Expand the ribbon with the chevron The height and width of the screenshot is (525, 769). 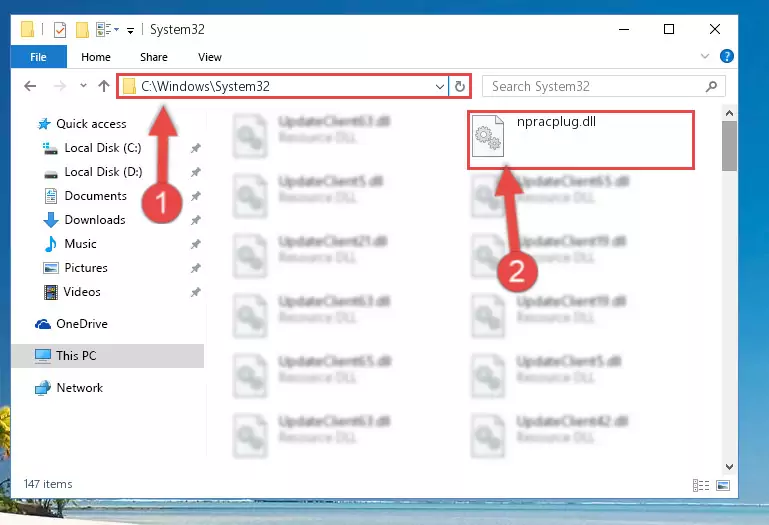(705, 56)
